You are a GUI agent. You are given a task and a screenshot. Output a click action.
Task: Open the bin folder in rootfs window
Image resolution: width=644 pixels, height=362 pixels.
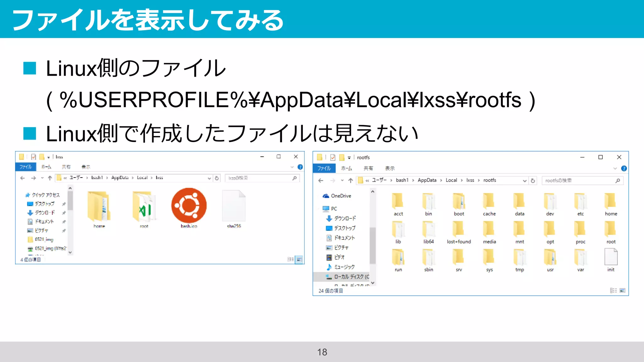click(x=429, y=204)
